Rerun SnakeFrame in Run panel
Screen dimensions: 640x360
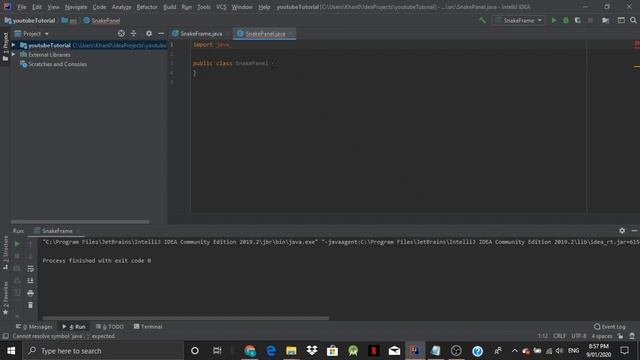pos(17,244)
